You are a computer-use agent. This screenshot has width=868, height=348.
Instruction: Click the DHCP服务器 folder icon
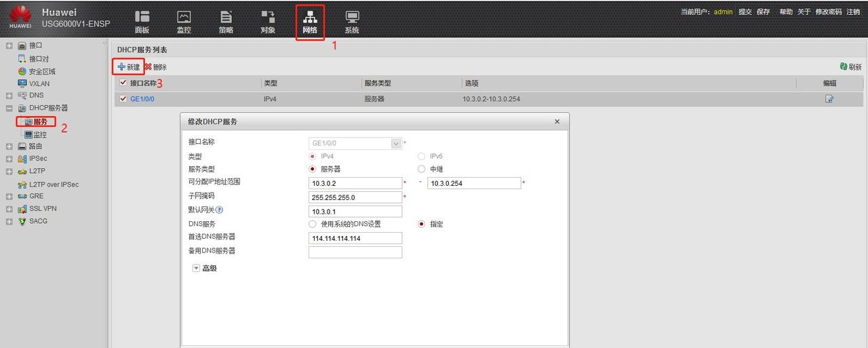point(22,108)
